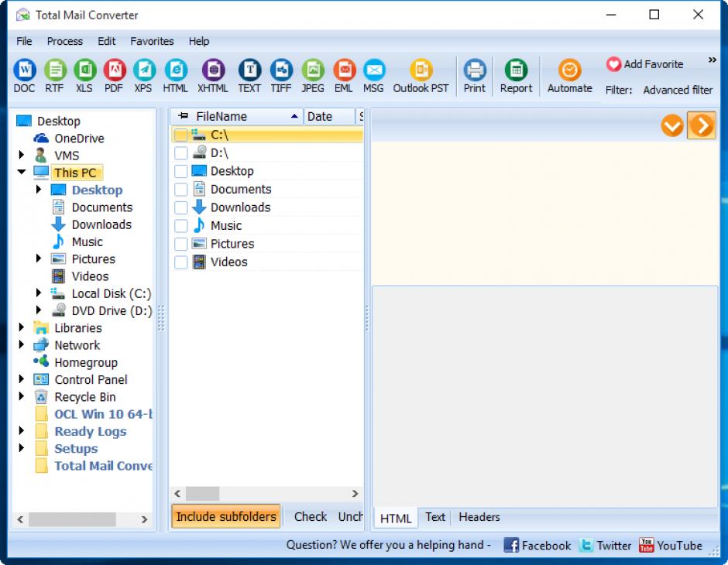Viewport: 728px width, 565px height.
Task: Convert to HTML format
Action: coord(176,76)
